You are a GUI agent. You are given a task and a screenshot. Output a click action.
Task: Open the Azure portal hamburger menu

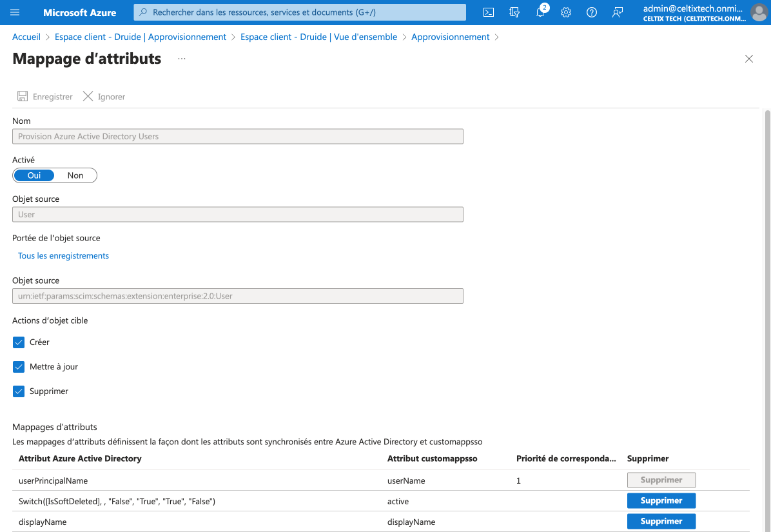tap(15, 12)
